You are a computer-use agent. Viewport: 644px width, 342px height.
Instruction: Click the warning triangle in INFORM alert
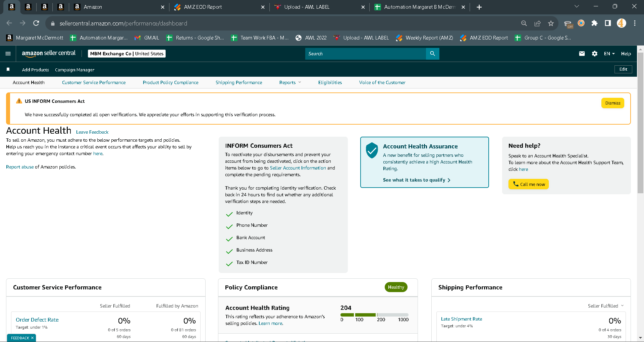(x=19, y=101)
